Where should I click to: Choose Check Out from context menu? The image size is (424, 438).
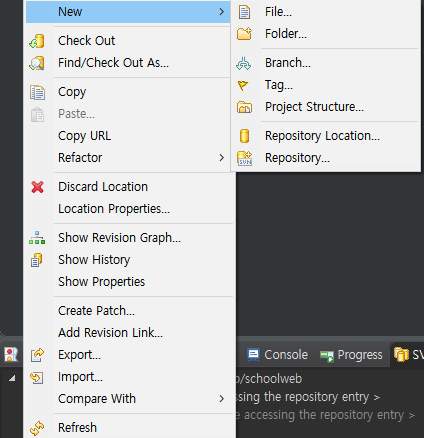click(128, 41)
